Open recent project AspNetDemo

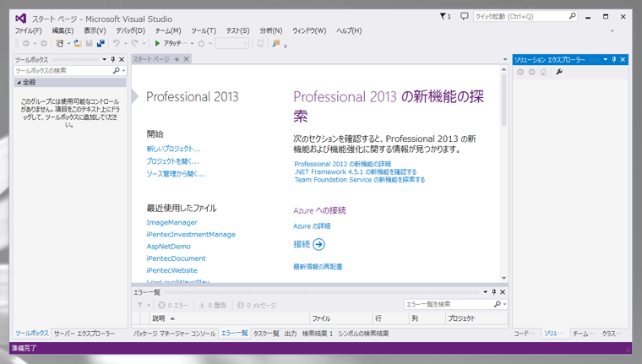168,247
